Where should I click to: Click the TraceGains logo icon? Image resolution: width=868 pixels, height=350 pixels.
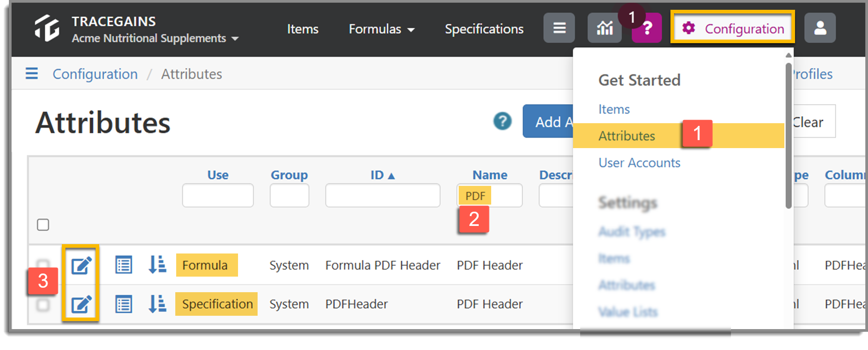point(47,28)
